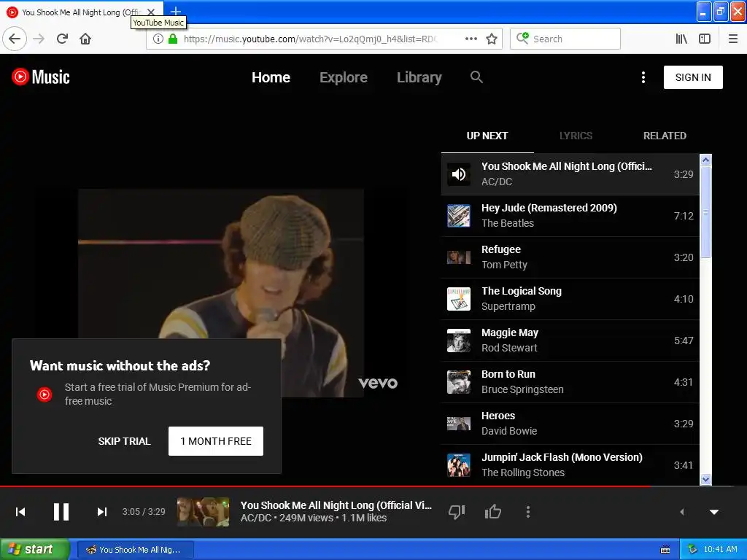The image size is (747, 560).
Task: Toggle the sidebar view icon
Action: pos(705,39)
